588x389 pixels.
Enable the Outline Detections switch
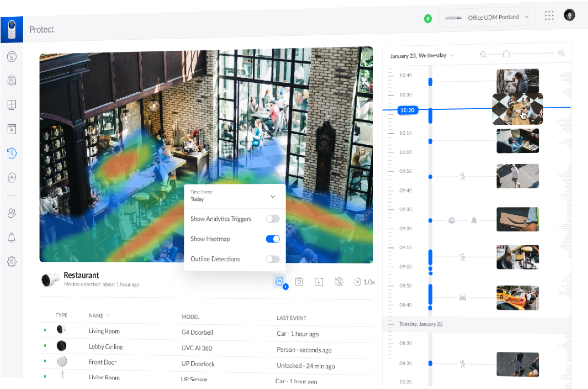(x=273, y=259)
